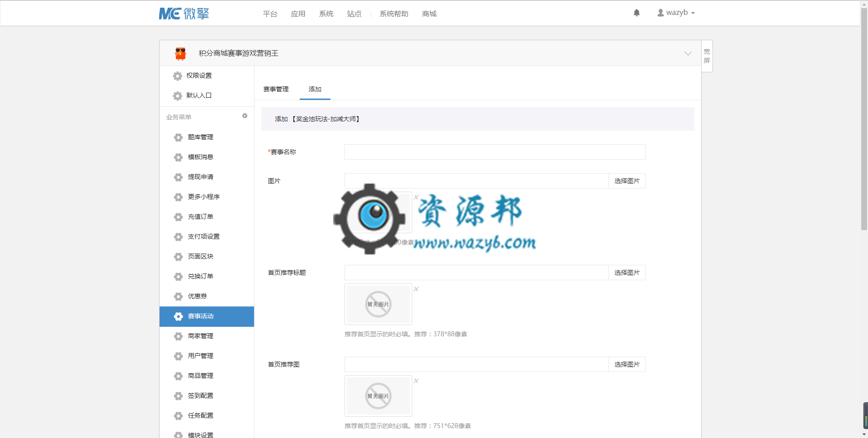Open 权限设置 in sidebar
868x438 pixels.
199,75
